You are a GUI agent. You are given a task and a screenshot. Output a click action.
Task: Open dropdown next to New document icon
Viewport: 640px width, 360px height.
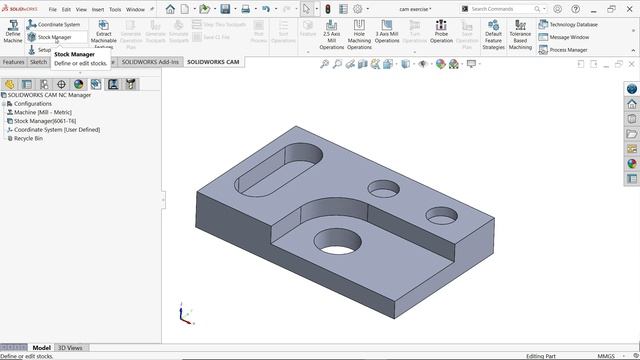click(x=194, y=9)
